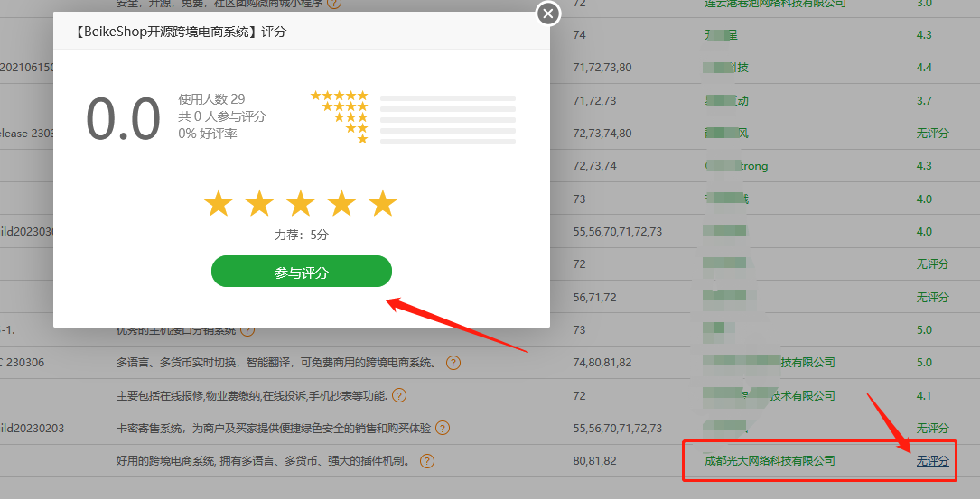Image resolution: width=980 pixels, height=499 pixels.
Task: Select the '71,72,73,80' version cell
Action: click(602, 68)
